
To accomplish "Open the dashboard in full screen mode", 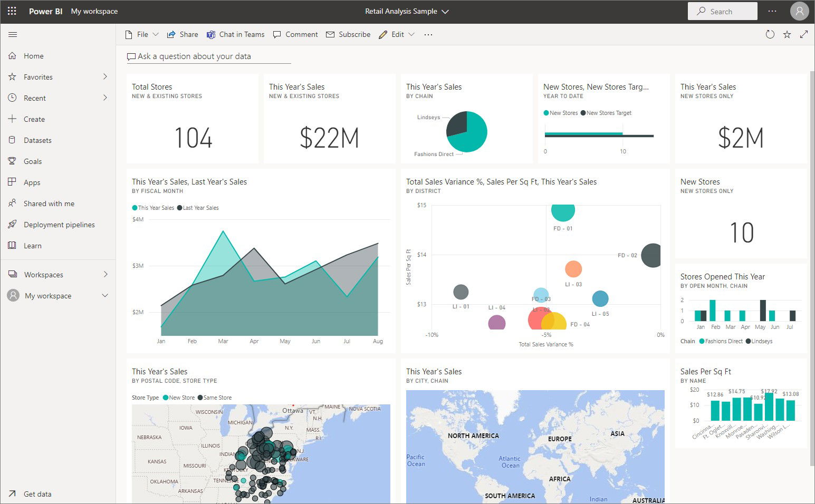I will coord(804,34).
